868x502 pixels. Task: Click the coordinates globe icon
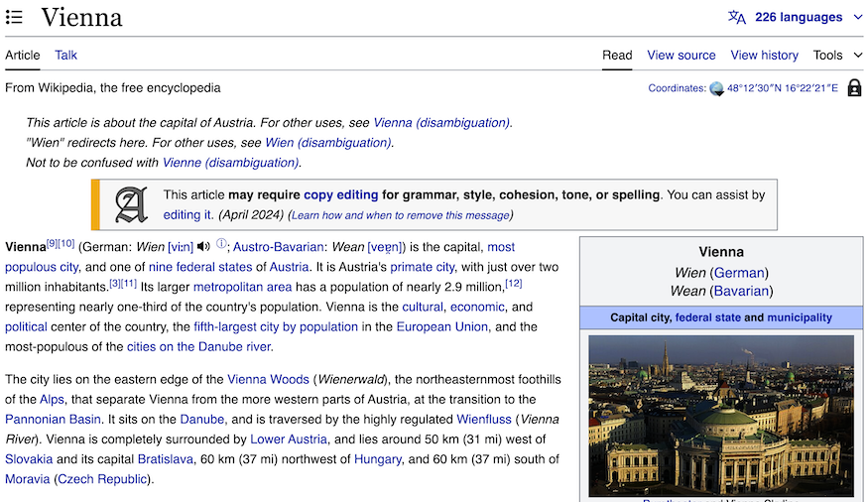(716, 88)
